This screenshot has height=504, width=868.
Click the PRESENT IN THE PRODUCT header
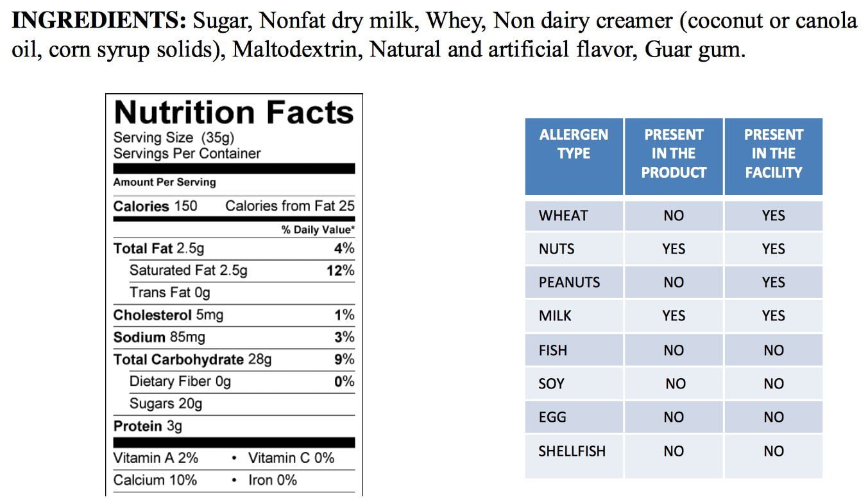[x=674, y=153]
